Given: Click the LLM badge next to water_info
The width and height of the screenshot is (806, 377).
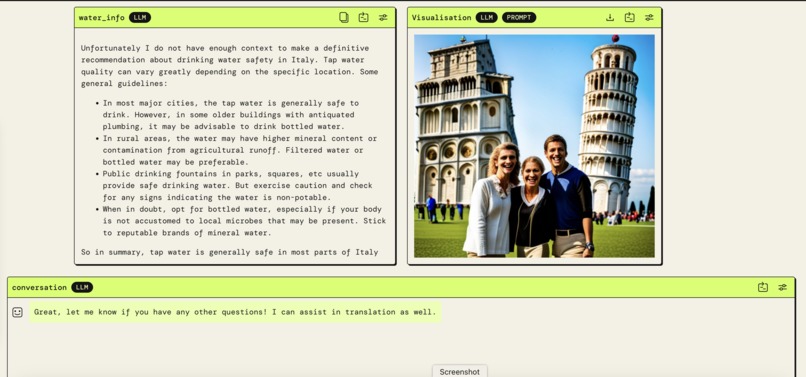Looking at the screenshot, I should click(140, 17).
